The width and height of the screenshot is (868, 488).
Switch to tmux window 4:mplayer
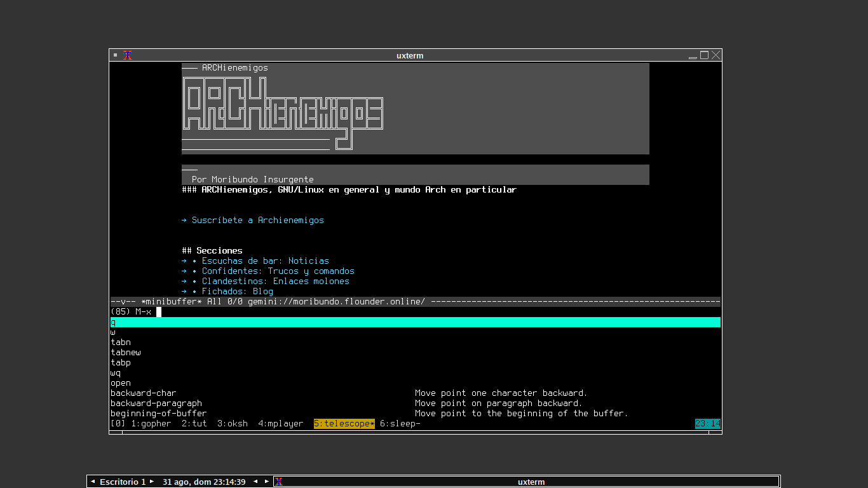[281, 424]
